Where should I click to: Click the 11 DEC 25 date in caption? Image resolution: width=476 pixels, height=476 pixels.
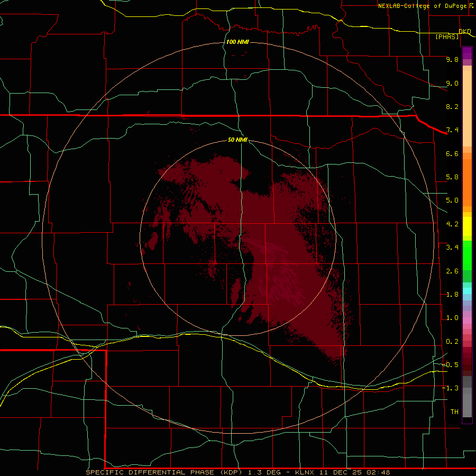(x=341, y=472)
